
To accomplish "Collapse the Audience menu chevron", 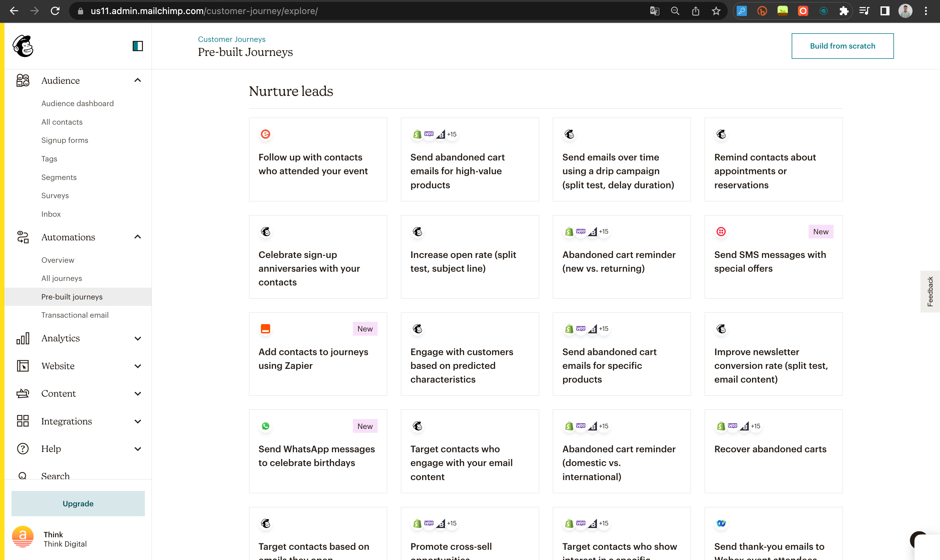I will point(138,80).
